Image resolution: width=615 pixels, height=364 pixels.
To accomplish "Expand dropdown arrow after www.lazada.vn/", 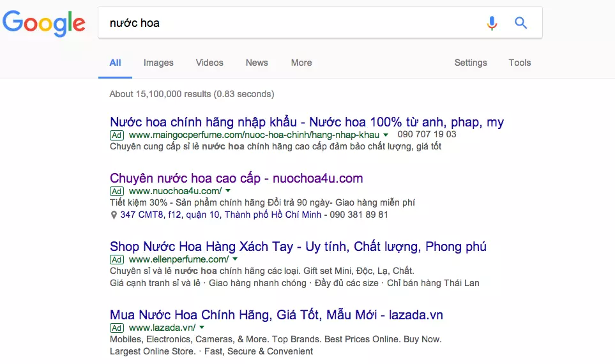I will tap(202, 327).
